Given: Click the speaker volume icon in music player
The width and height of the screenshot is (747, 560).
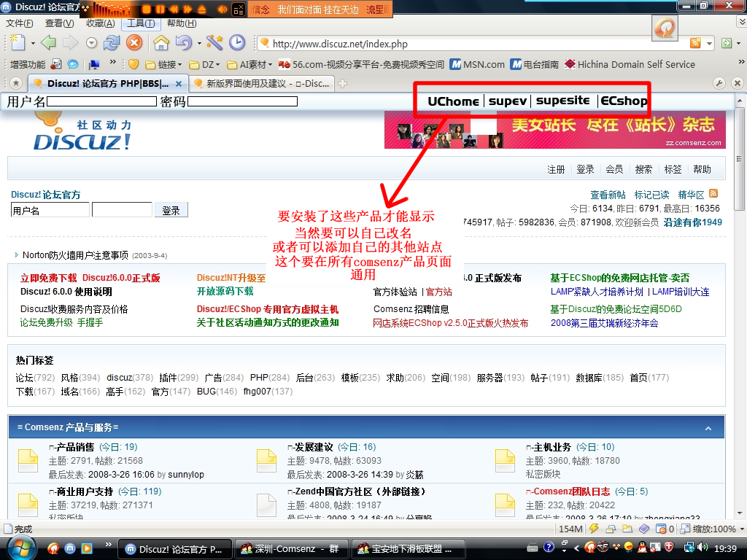Looking at the screenshot, I should pos(222,9).
